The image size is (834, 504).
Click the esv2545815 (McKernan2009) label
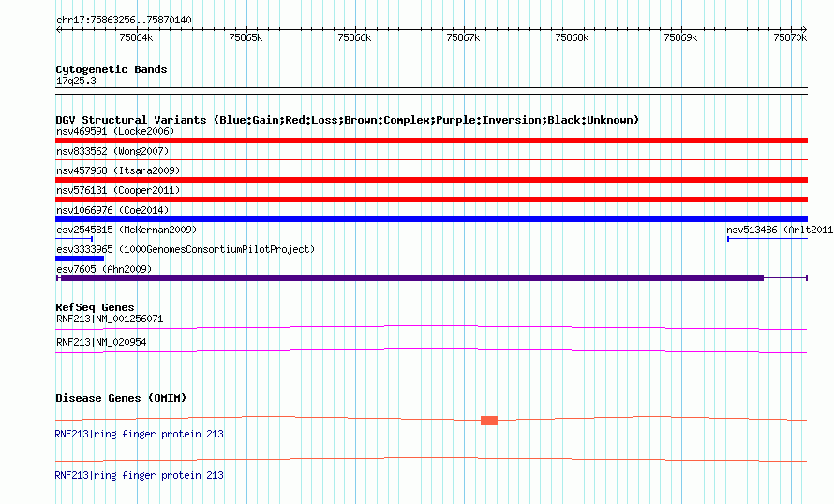click(127, 230)
